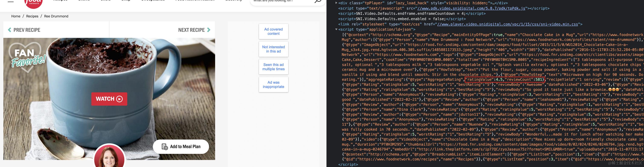Open the tpPdk.js source URL in DevTools
The image size is (644, 167).
pos(471,8)
